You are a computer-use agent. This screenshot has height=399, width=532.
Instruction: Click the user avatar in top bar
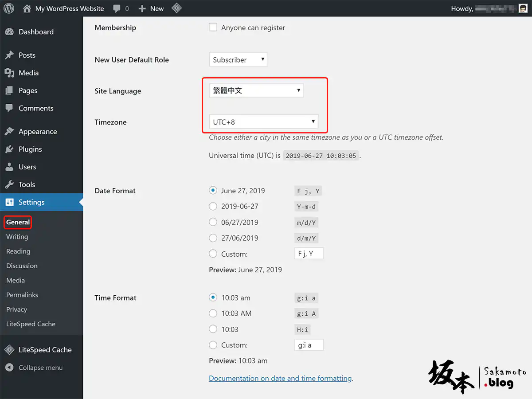pyautogui.click(x=523, y=8)
